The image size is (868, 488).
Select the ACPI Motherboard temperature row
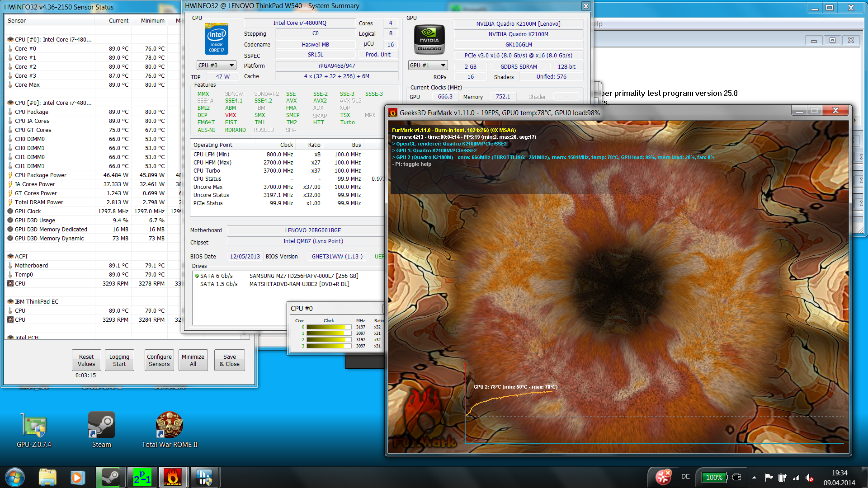[x=92, y=265]
